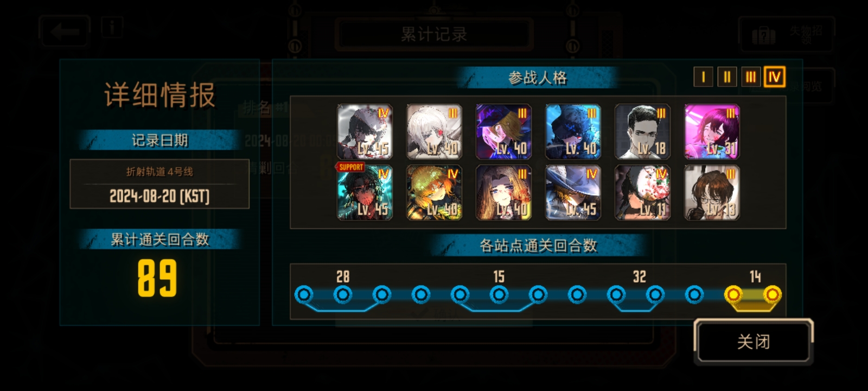Select the SUPPORT identity portrait Lv. 45

365,193
